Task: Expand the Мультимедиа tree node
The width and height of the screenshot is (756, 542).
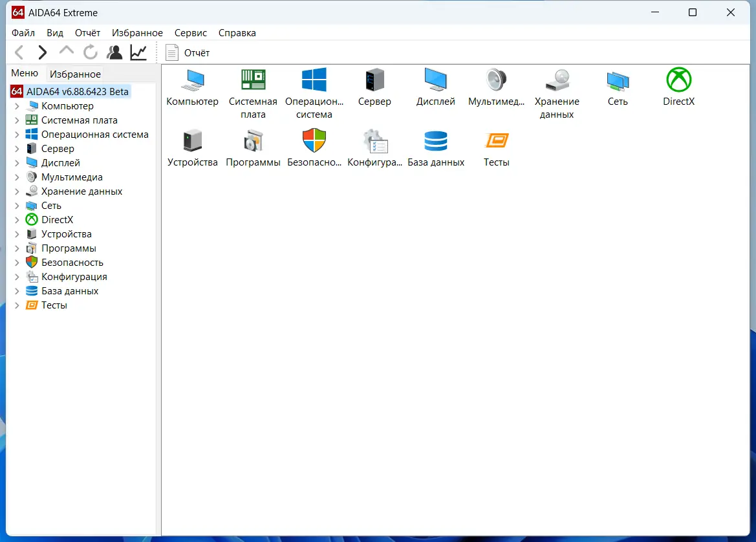Action: (x=17, y=177)
